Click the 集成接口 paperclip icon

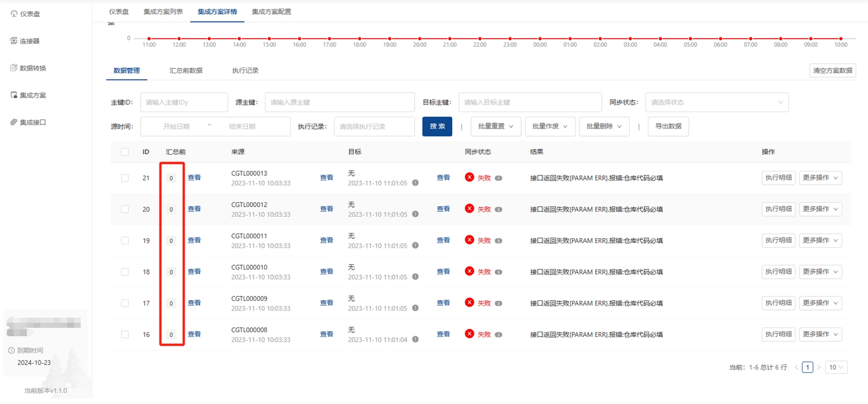tap(14, 122)
